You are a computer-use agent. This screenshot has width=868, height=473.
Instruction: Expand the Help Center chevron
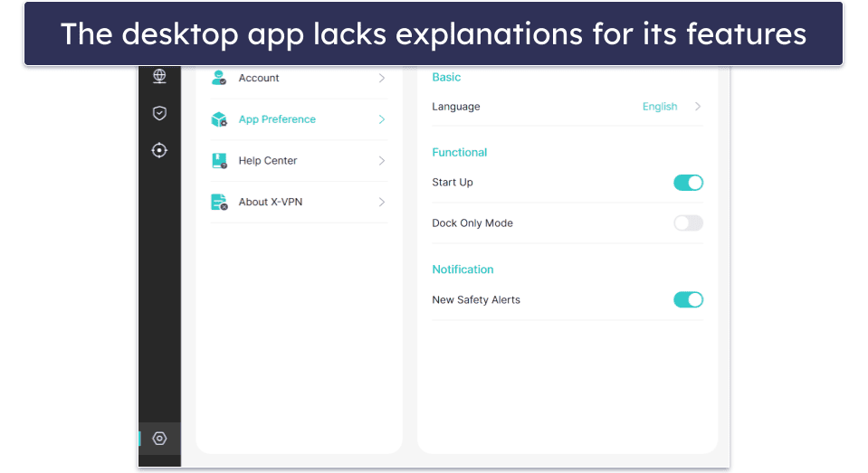pos(381,161)
